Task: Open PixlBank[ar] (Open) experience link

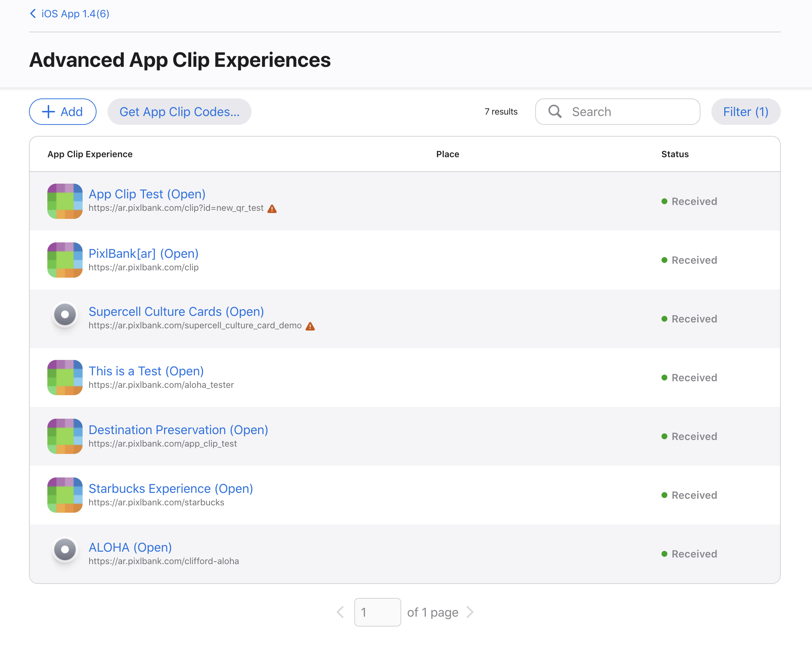Action: click(x=144, y=253)
